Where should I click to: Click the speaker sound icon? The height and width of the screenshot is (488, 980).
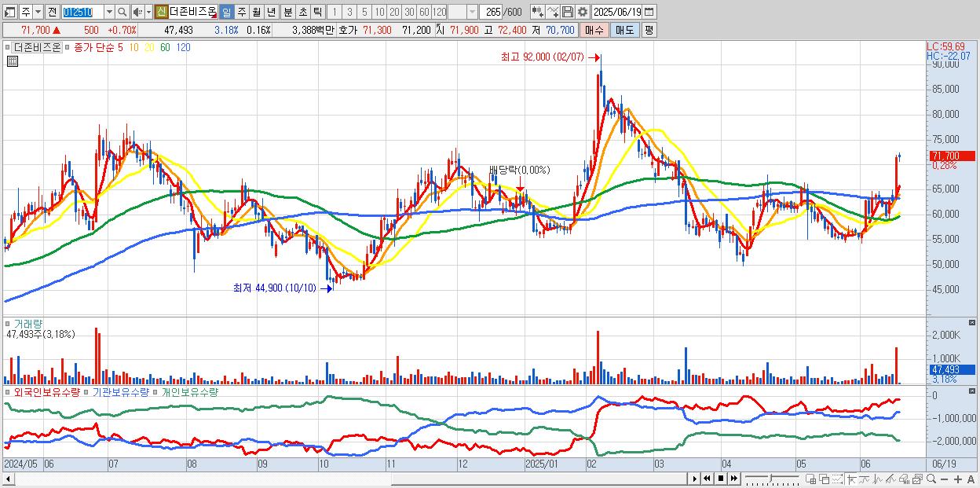coord(137,12)
